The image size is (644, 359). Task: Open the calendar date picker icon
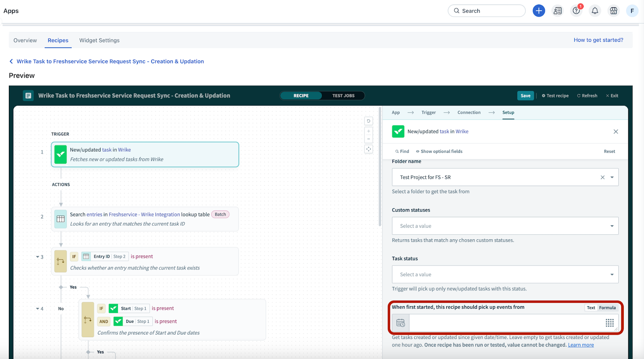pos(400,323)
